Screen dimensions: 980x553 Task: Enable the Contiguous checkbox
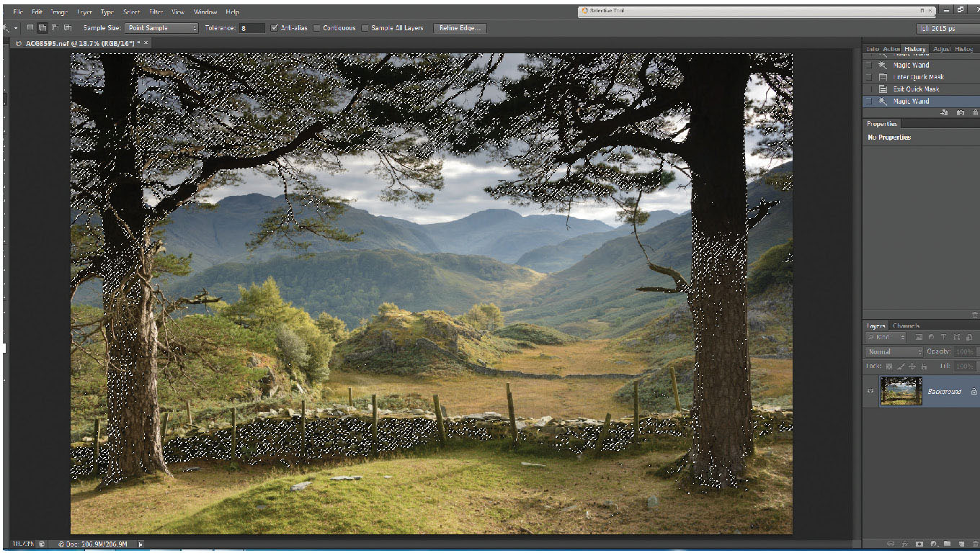click(x=318, y=28)
